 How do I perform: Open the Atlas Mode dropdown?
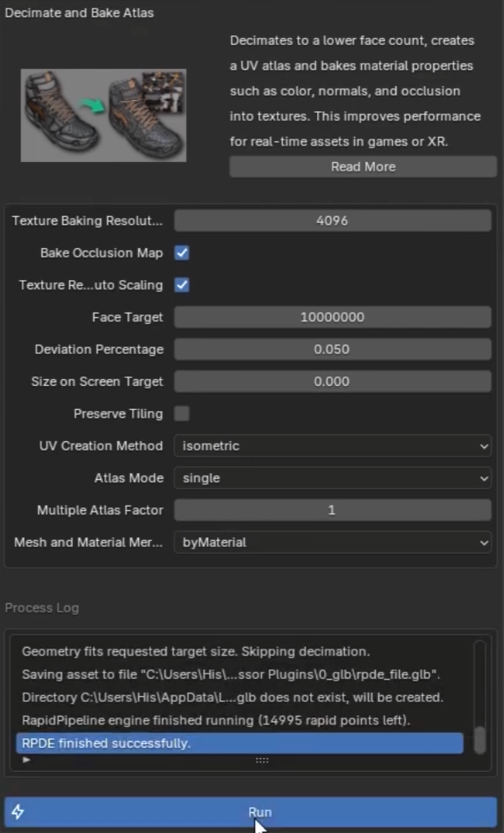pos(333,476)
